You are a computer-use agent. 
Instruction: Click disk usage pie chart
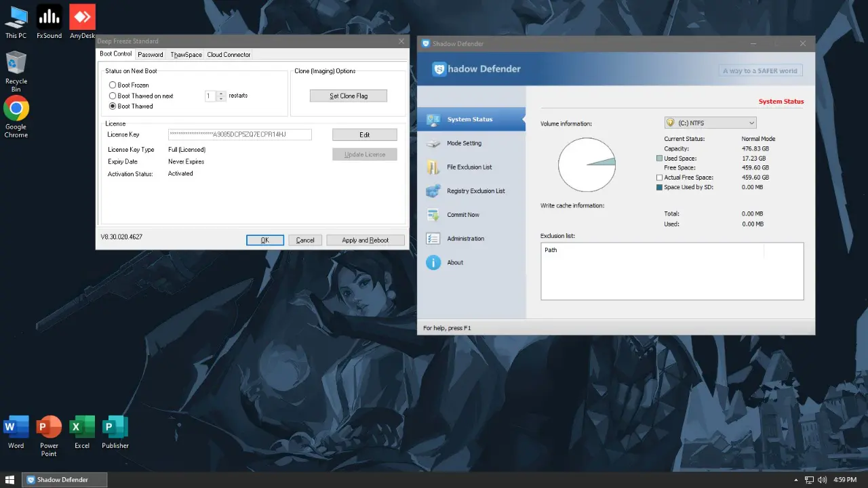click(587, 165)
